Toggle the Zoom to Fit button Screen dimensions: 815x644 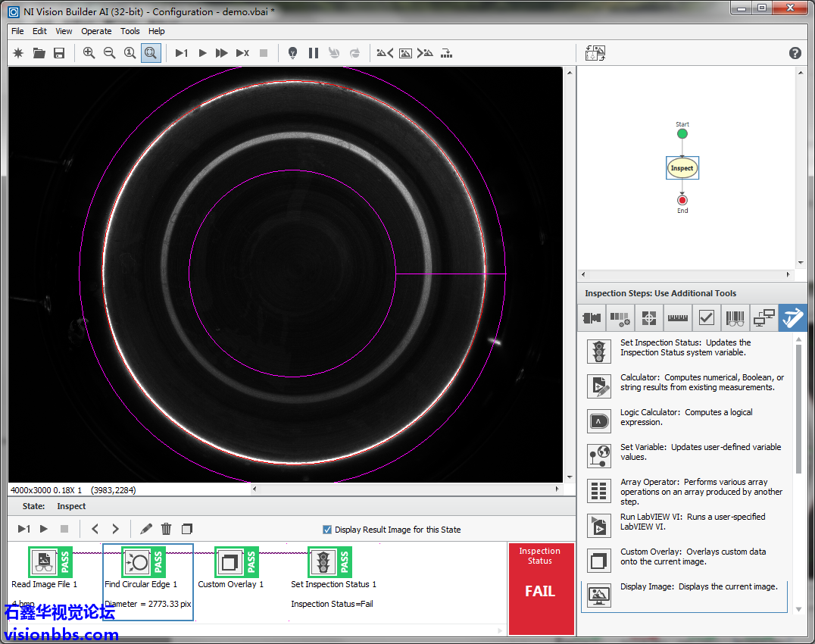coord(151,53)
